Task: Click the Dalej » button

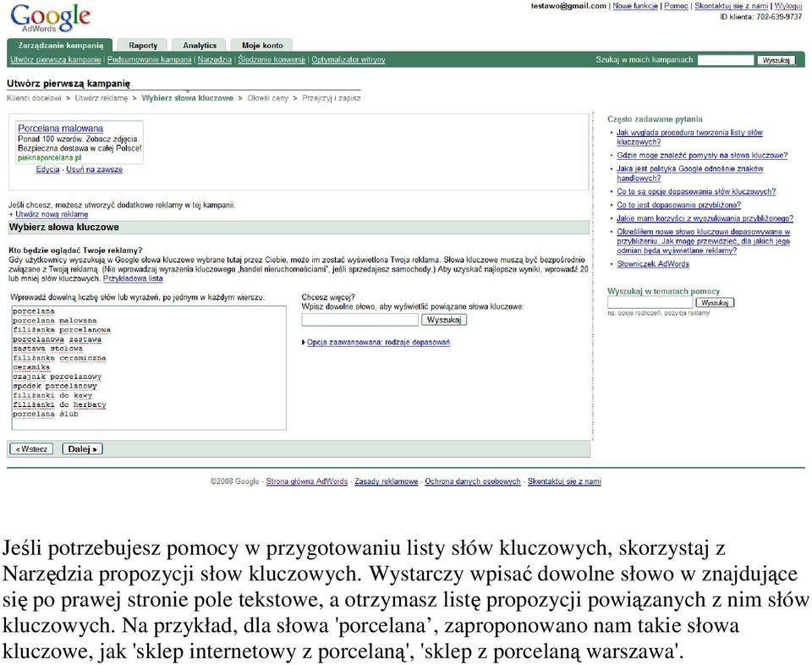Action: coord(82,448)
